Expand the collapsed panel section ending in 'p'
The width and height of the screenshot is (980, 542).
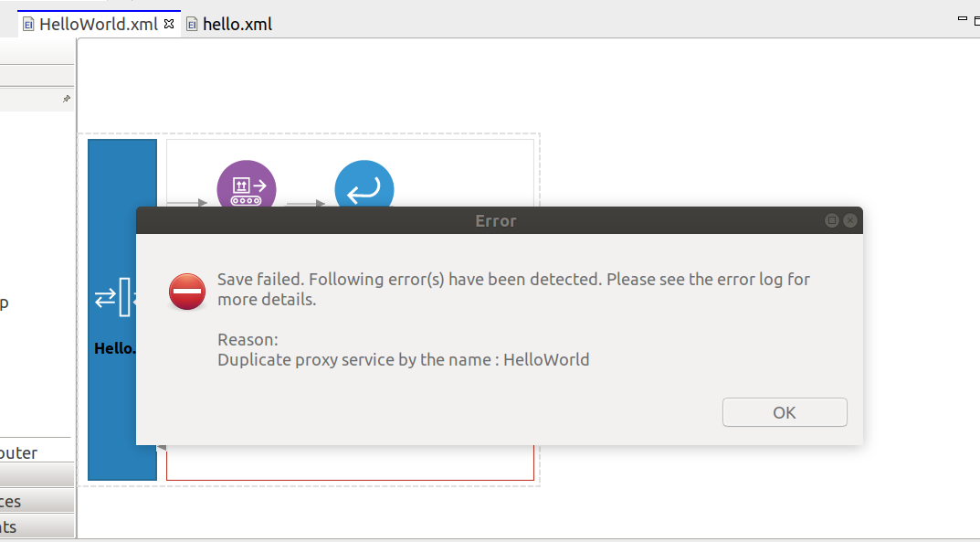[x=7, y=303]
